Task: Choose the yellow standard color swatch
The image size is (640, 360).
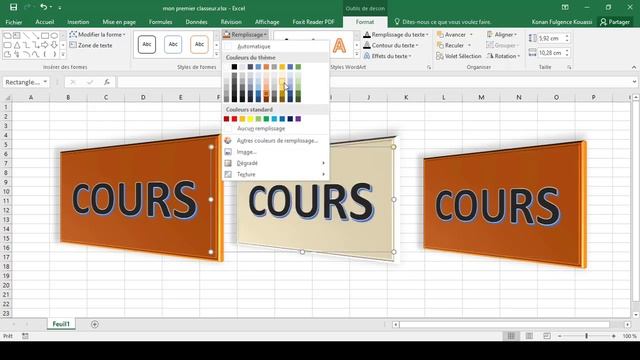Action: [250, 119]
